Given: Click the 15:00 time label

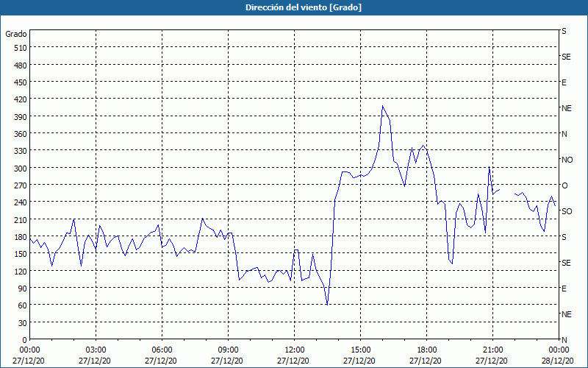Looking at the screenshot, I should click(x=360, y=350).
